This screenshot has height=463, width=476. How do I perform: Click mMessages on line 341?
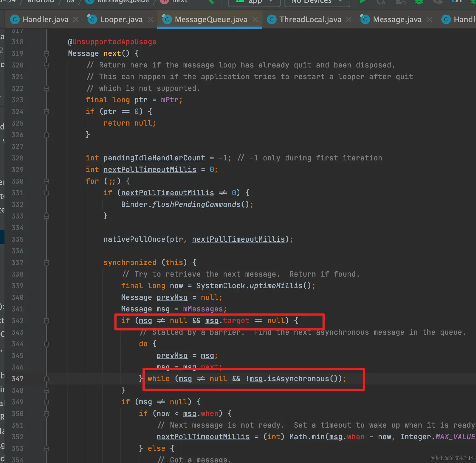tap(203, 309)
